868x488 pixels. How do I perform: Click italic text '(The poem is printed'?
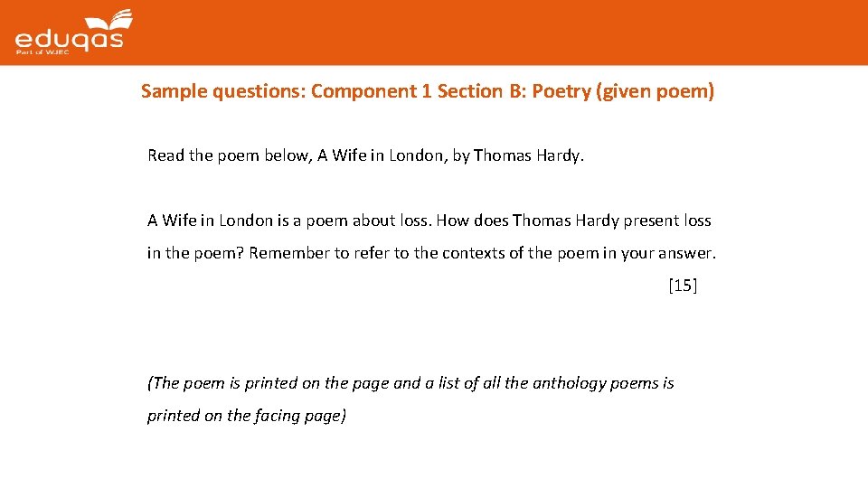tap(222, 383)
